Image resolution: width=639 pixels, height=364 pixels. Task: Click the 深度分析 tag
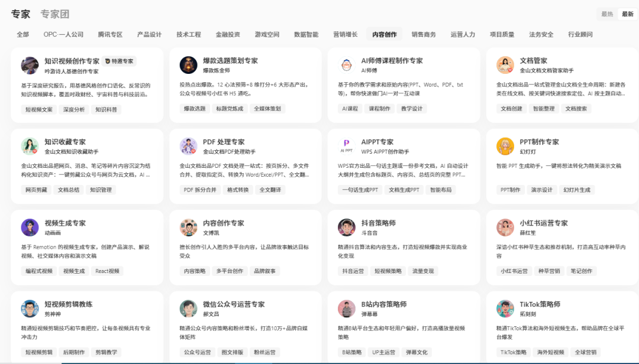(x=74, y=109)
